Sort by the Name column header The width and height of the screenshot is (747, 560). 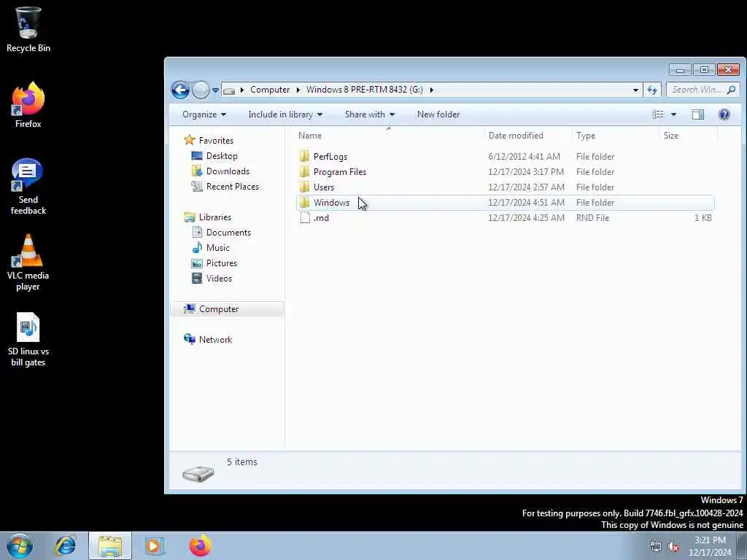[x=389, y=135]
